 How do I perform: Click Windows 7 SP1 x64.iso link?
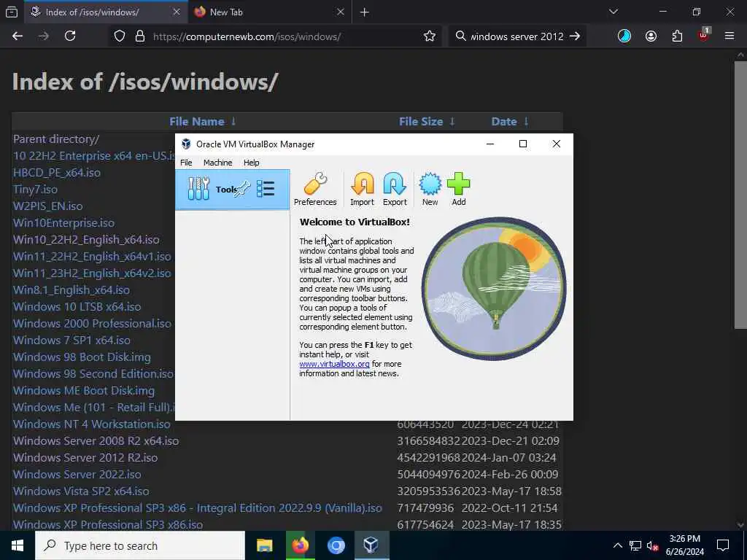pos(71,340)
